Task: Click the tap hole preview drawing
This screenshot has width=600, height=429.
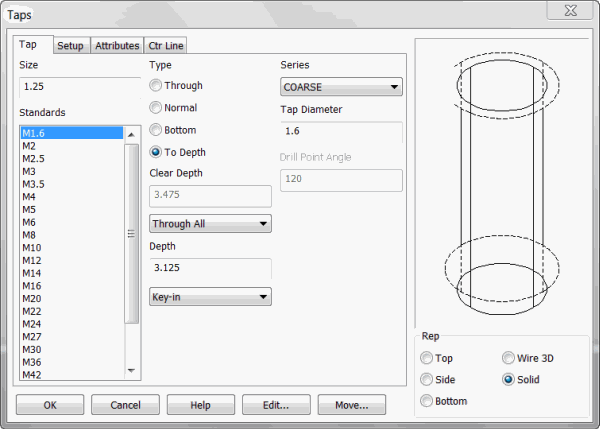Action: (502, 184)
